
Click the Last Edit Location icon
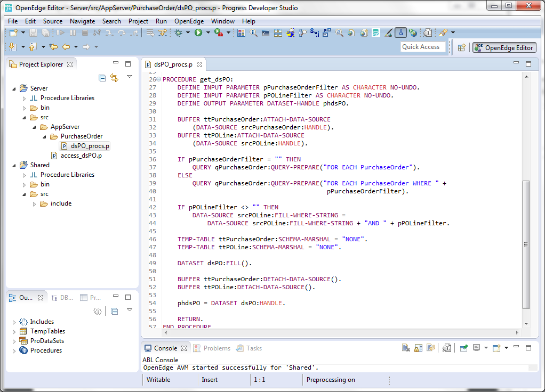tap(53, 46)
